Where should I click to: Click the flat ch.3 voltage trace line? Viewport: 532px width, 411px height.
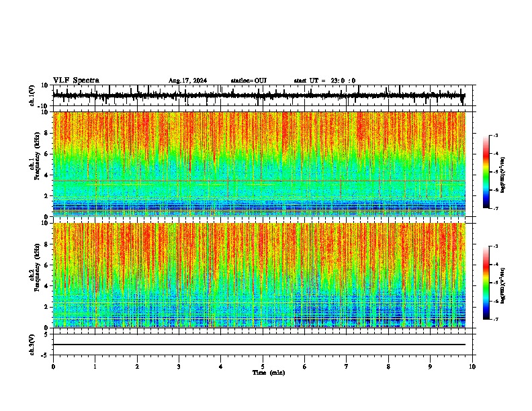point(259,345)
